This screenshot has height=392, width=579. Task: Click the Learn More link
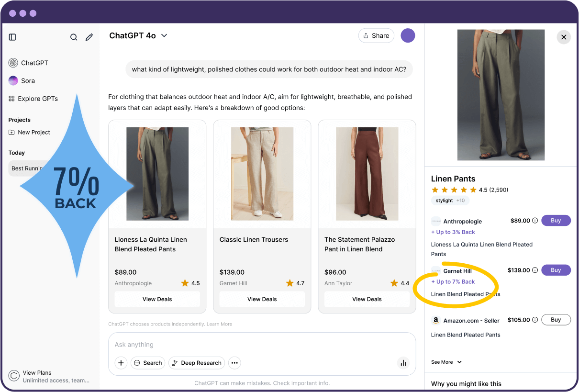pyautogui.click(x=219, y=324)
